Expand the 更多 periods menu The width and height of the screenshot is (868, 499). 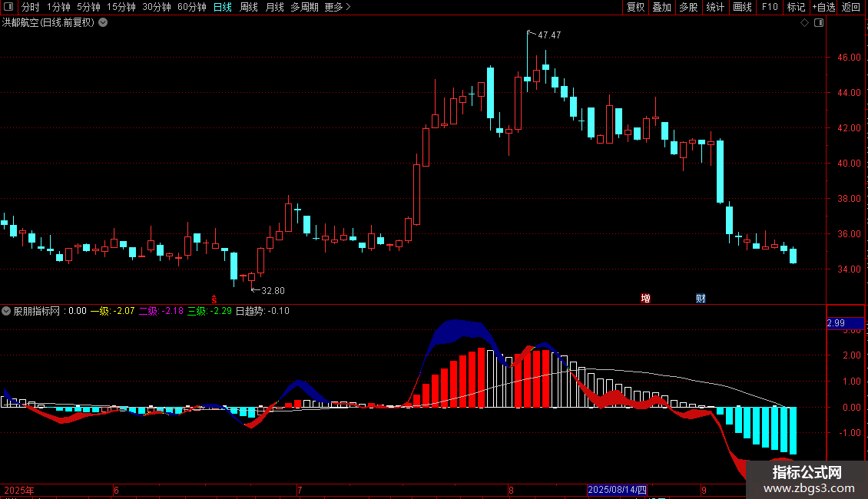click(337, 7)
